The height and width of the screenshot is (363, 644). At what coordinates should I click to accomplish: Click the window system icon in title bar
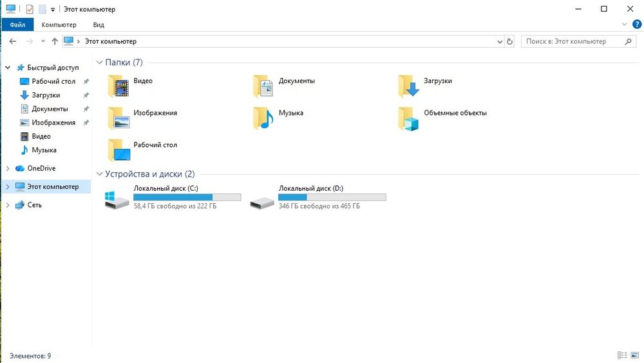tap(11, 8)
